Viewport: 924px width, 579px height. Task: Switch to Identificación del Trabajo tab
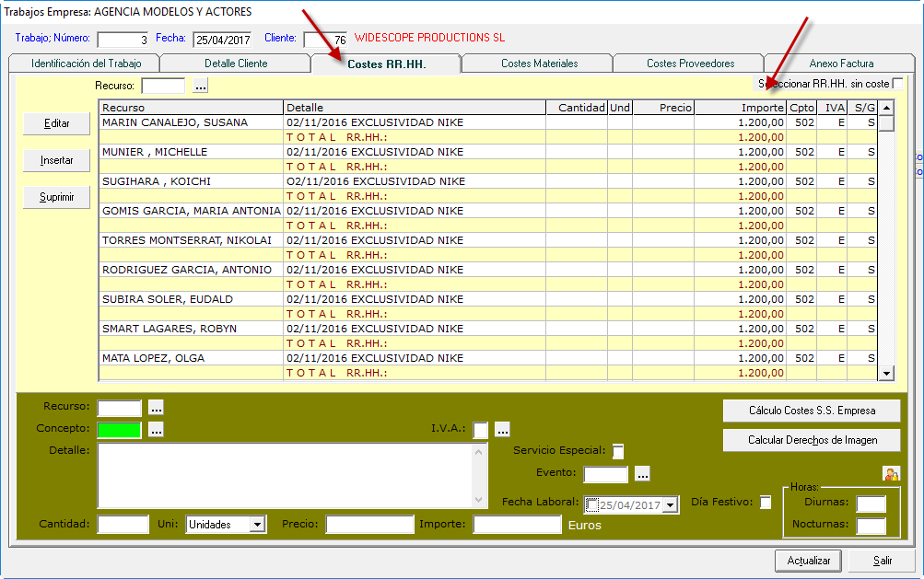86,64
